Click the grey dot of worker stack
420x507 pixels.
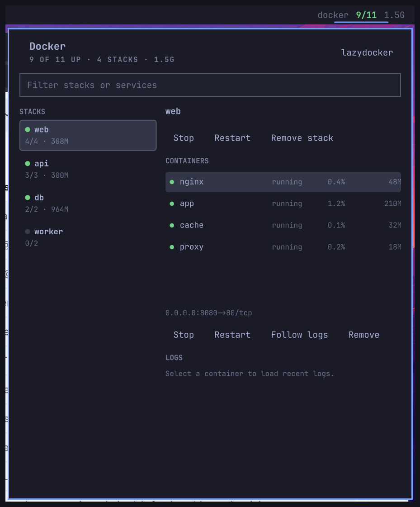coord(28,232)
